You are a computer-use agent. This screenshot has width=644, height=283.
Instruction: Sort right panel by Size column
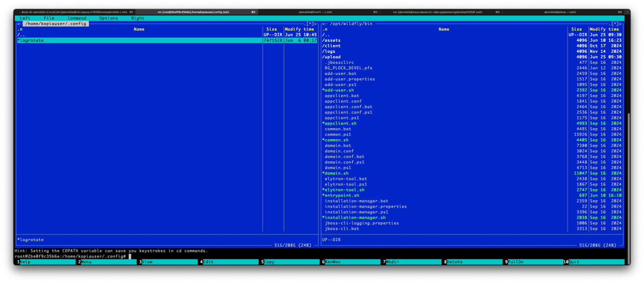[576, 29]
